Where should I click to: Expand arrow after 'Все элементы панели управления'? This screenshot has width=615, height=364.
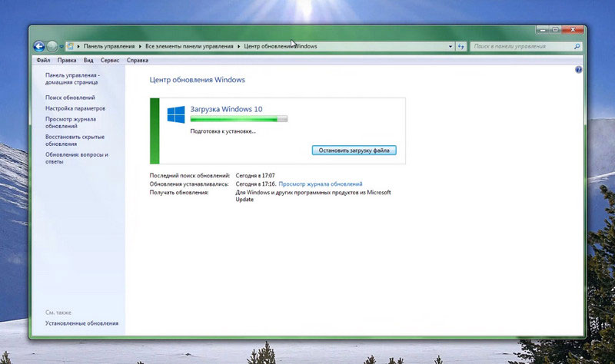click(238, 46)
